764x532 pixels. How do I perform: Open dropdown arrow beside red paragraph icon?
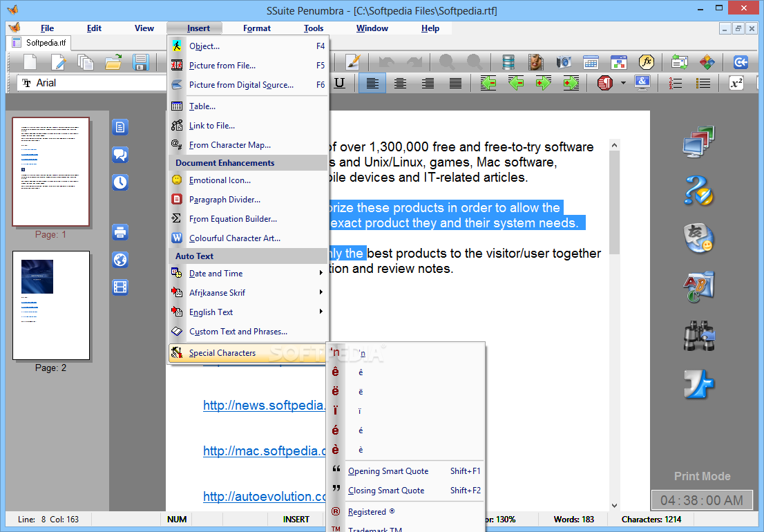[623, 84]
